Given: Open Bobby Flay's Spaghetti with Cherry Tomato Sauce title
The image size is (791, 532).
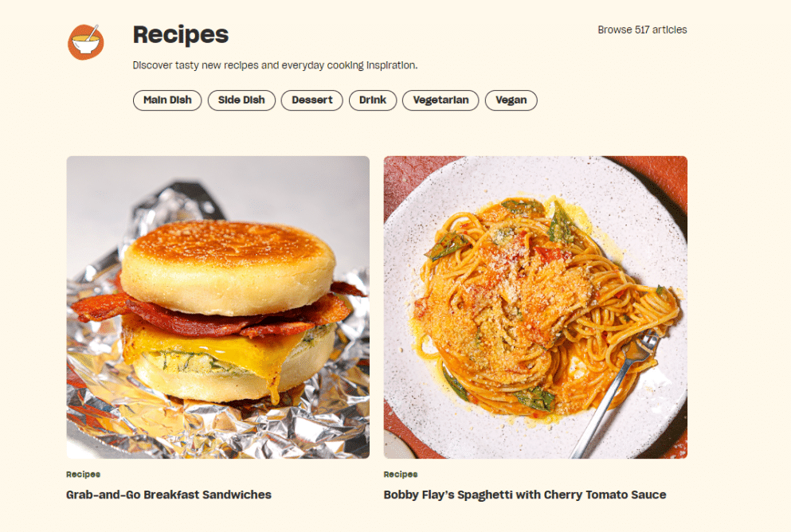Looking at the screenshot, I should (525, 495).
